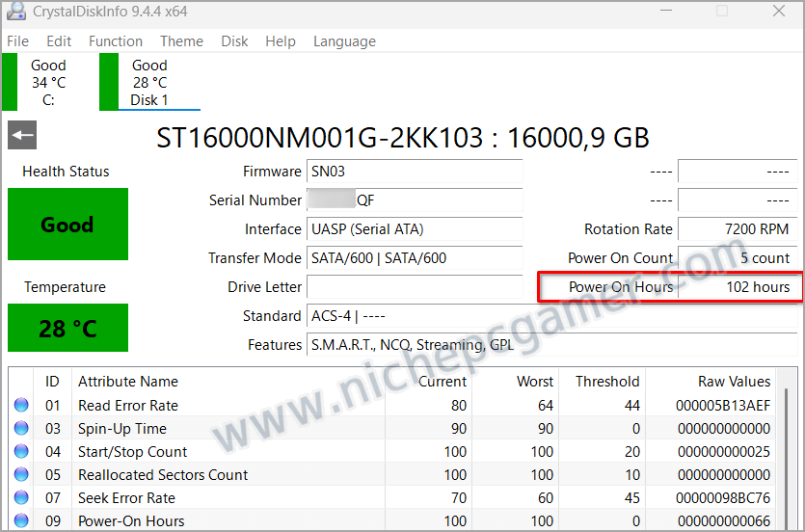Click the green Good health status button
805x532 pixels.
[67, 225]
